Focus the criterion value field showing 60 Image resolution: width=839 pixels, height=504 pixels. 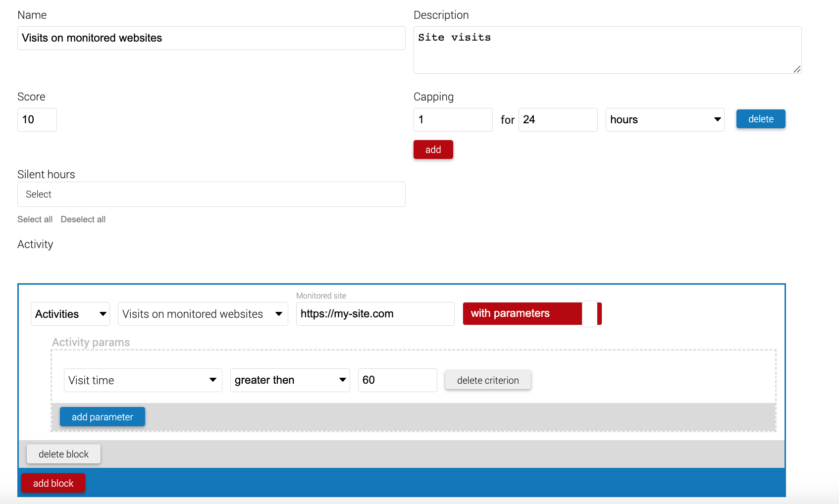coord(398,380)
